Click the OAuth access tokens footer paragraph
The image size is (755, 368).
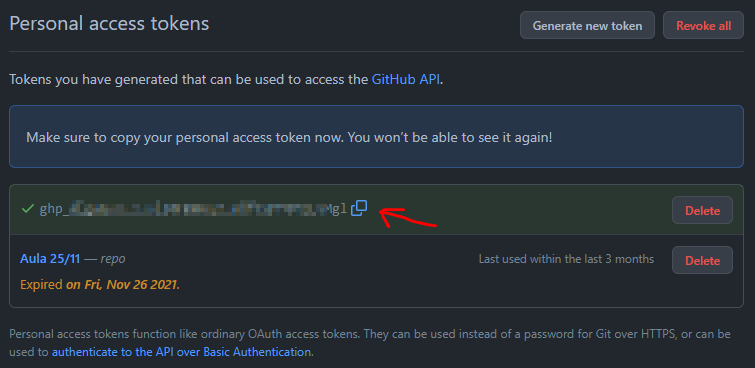[x=370, y=342]
